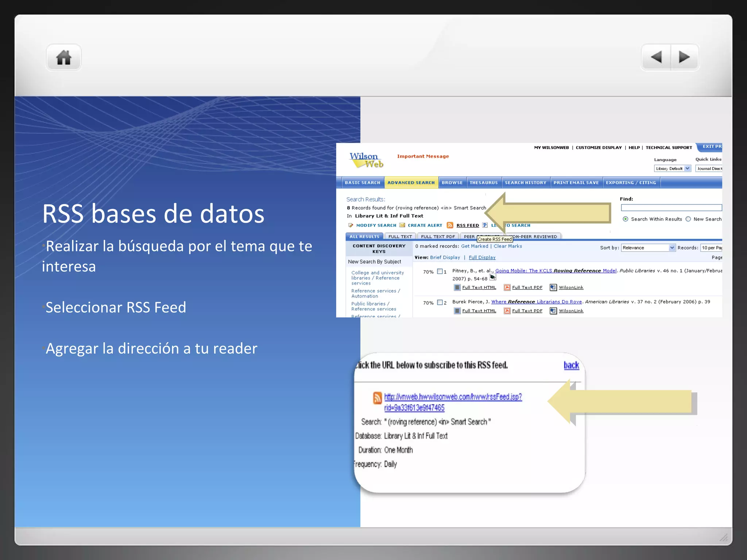This screenshot has width=747, height=560.
Task: Select the ALL RESULTS filter tab
Action: (x=364, y=237)
